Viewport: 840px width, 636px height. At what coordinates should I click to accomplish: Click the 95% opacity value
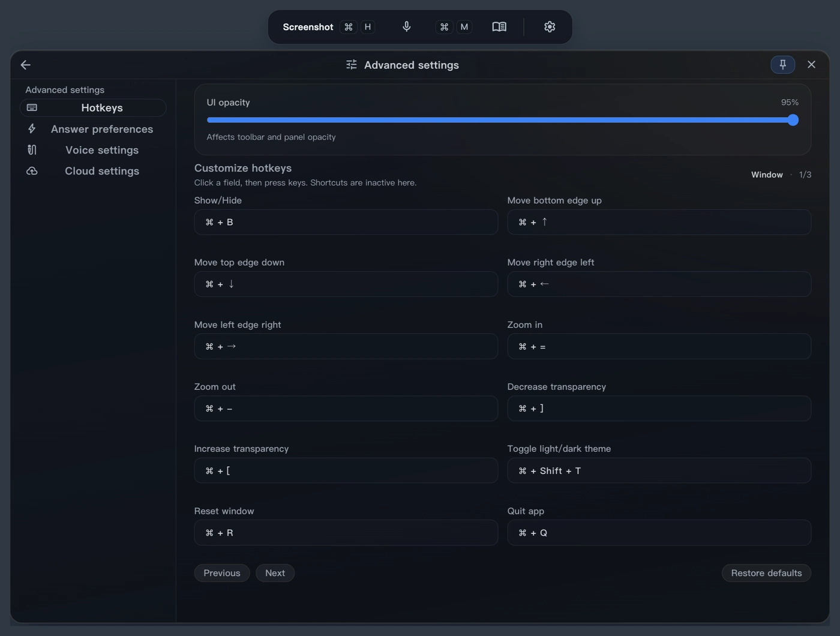point(790,103)
